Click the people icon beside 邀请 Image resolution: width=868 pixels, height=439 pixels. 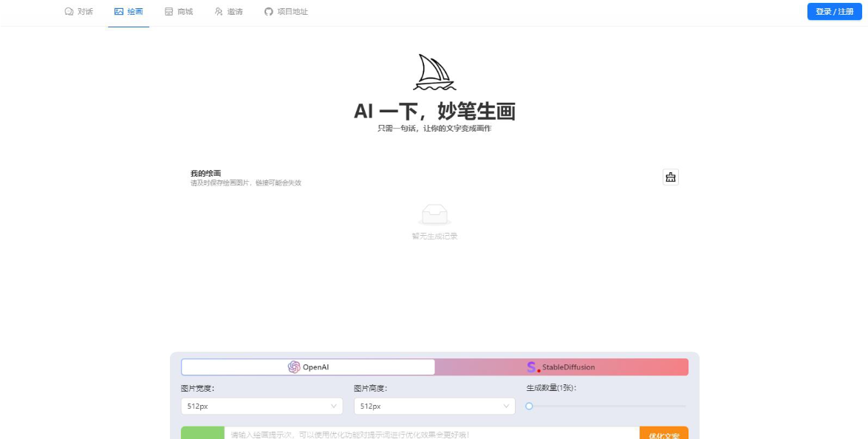(219, 12)
